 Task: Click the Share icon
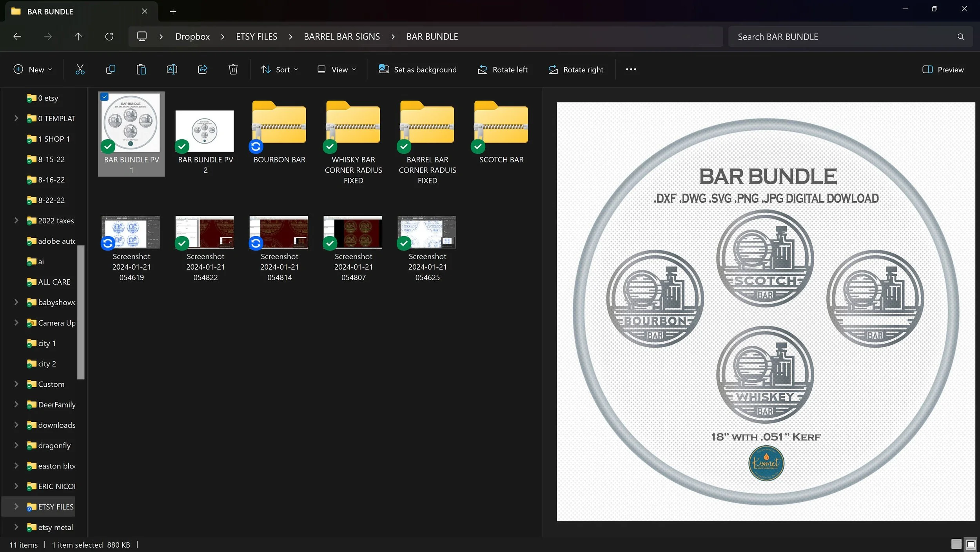click(x=203, y=69)
